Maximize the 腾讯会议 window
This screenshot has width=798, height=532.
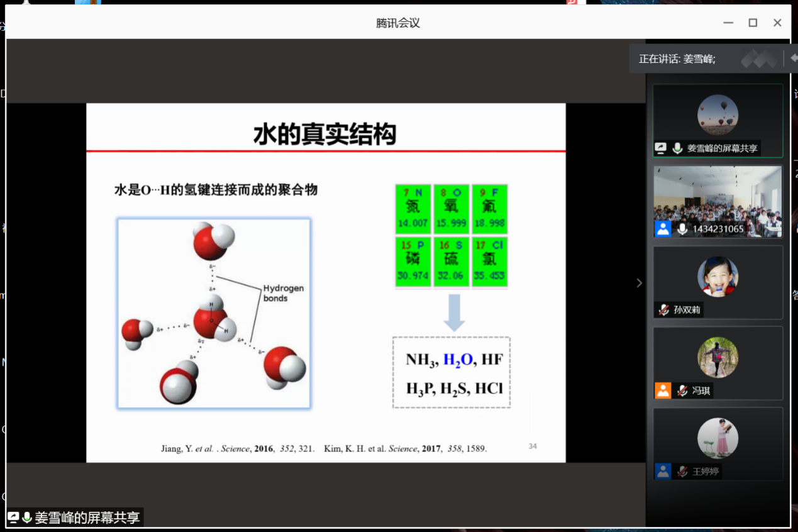753,23
